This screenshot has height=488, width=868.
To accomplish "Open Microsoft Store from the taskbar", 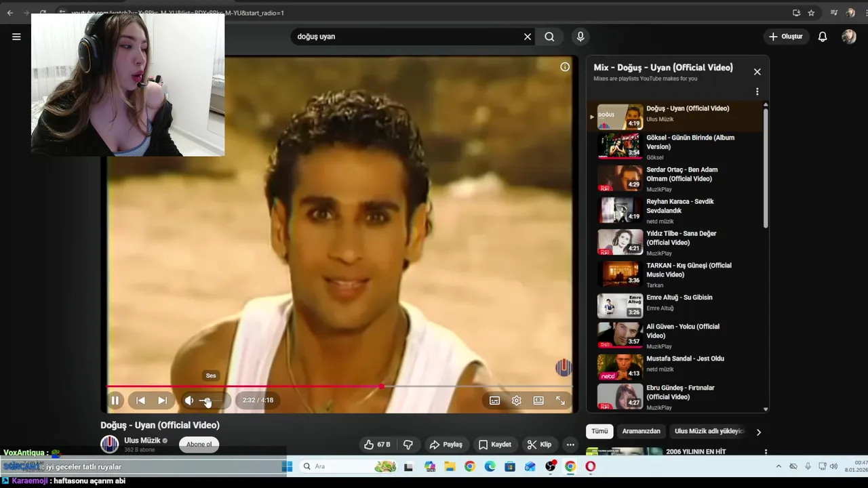I will click(510, 466).
